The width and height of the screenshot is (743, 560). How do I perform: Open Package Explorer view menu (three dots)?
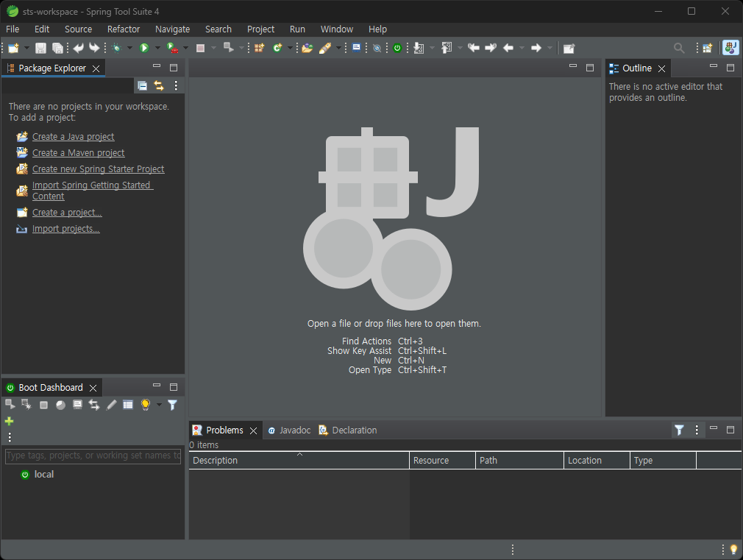176,85
